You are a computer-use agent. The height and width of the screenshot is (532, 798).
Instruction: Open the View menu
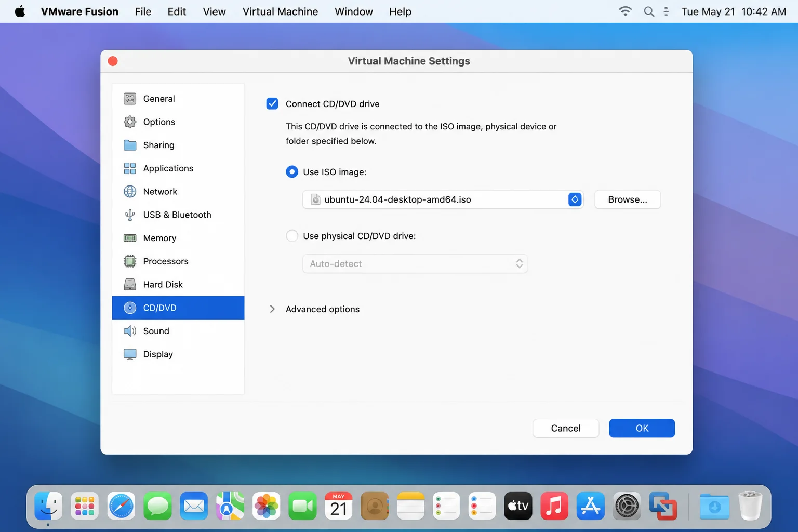pyautogui.click(x=214, y=11)
